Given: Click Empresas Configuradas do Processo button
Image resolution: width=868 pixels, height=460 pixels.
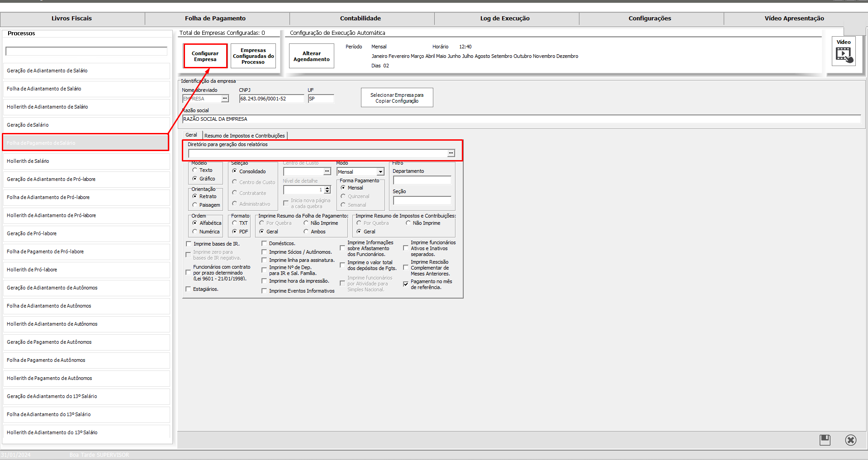Looking at the screenshot, I should click(253, 56).
